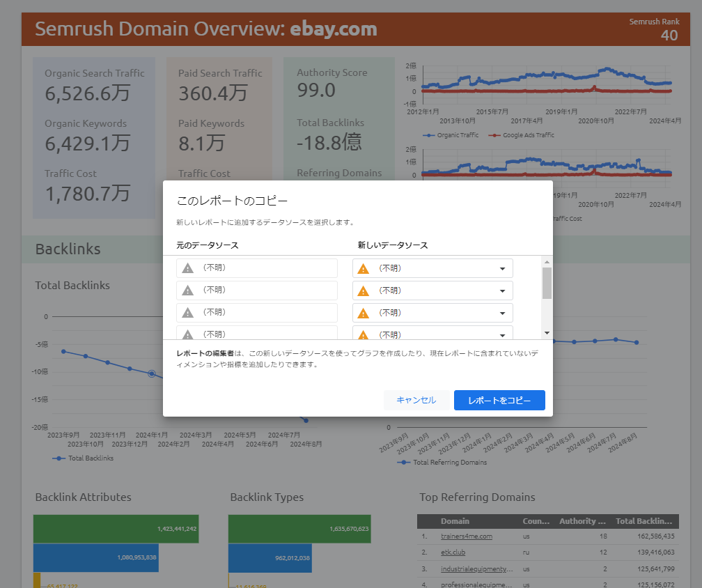This screenshot has height=588, width=702.
Task: Click the 162,586,435 backlinks cell
Action: pyautogui.click(x=656, y=536)
